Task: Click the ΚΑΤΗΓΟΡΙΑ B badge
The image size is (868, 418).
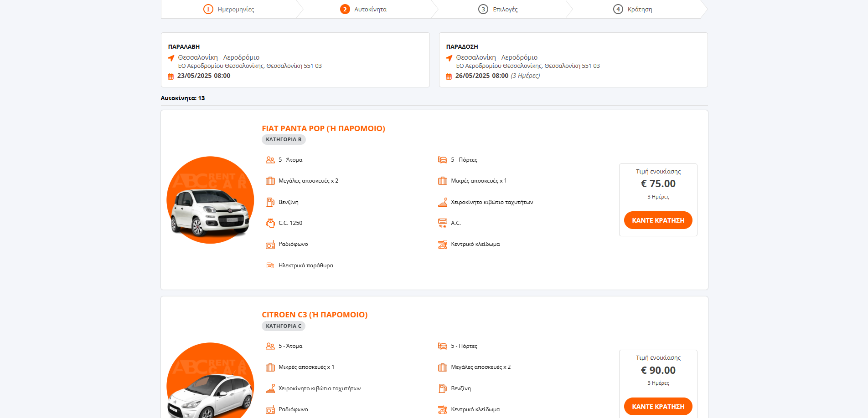Action: click(x=284, y=140)
